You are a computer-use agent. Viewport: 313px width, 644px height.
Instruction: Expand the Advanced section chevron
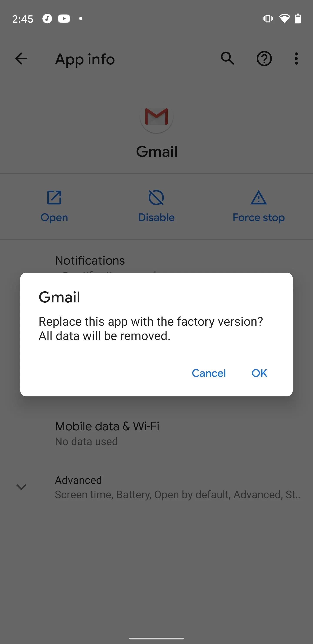[x=21, y=487]
